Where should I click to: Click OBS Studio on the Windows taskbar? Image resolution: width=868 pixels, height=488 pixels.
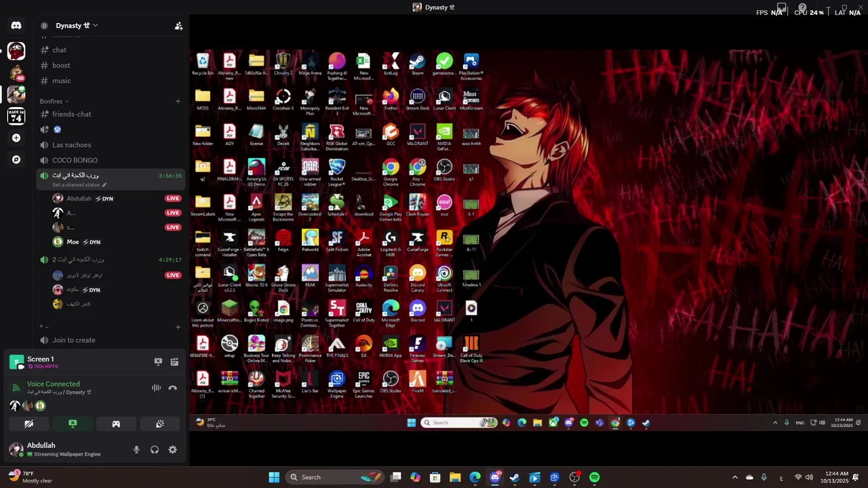click(574, 477)
